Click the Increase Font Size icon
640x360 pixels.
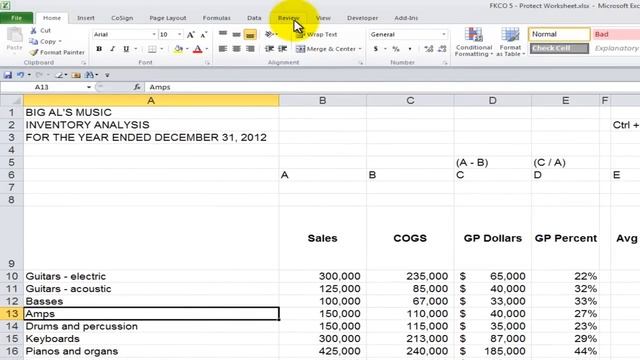(191, 35)
